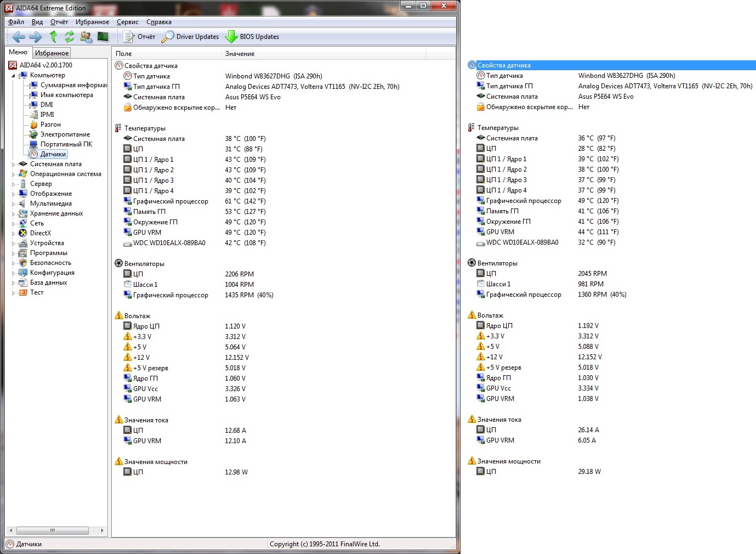Screen dimensions: 756x554
Task: Open the Справка menu
Action: click(x=159, y=22)
